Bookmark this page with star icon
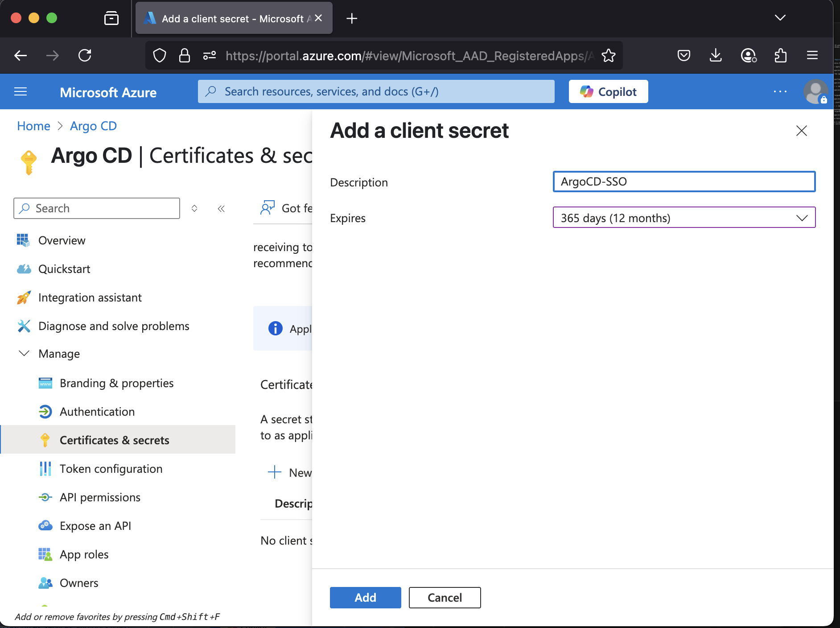840x628 pixels. 608,55
